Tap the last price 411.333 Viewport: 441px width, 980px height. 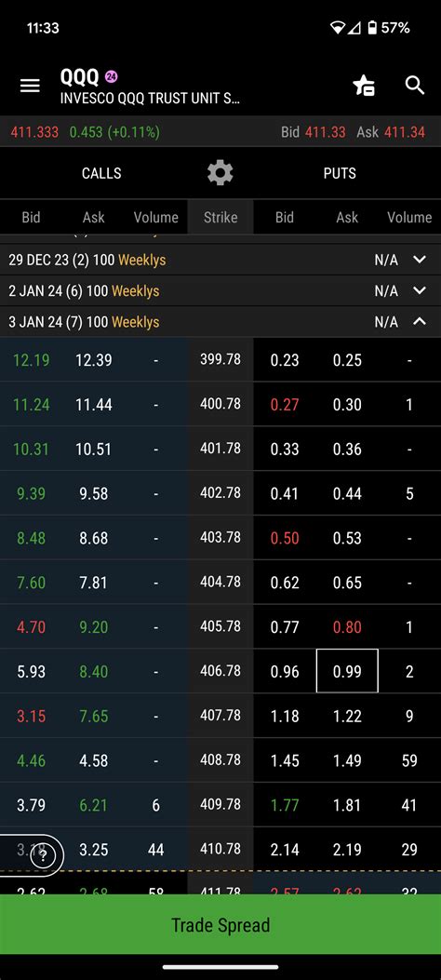34,132
